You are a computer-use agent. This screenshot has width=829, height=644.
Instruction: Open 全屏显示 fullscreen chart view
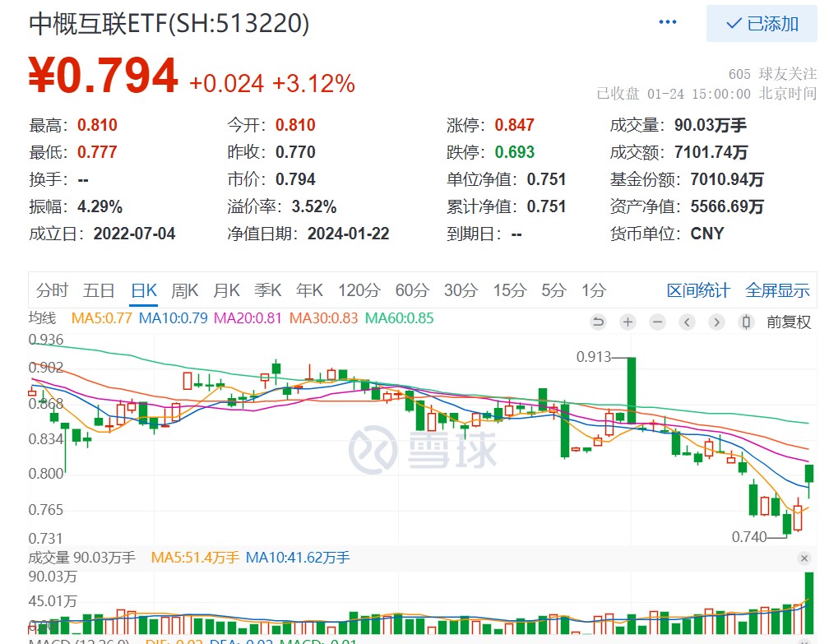[777, 290]
